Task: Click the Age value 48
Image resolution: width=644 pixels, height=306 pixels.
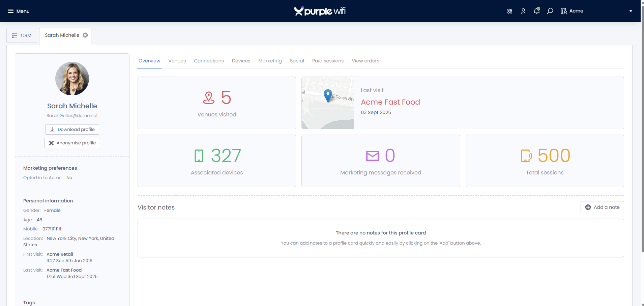Action: point(39,220)
